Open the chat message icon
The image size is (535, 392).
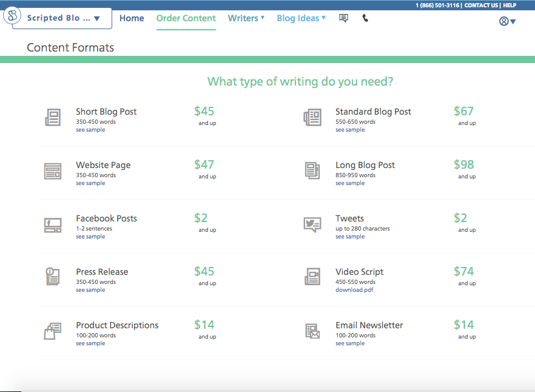[343, 18]
